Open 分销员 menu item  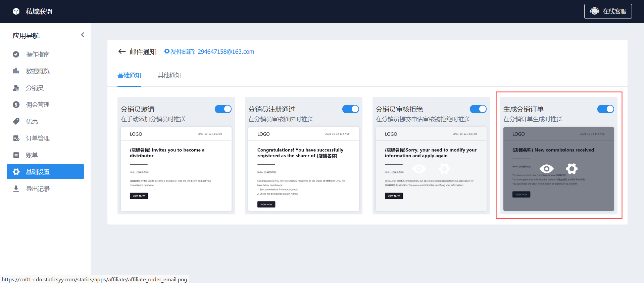tap(45, 88)
